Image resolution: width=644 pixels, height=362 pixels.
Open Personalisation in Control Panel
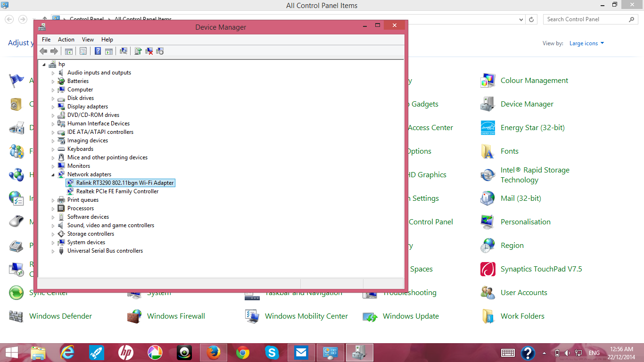526,222
